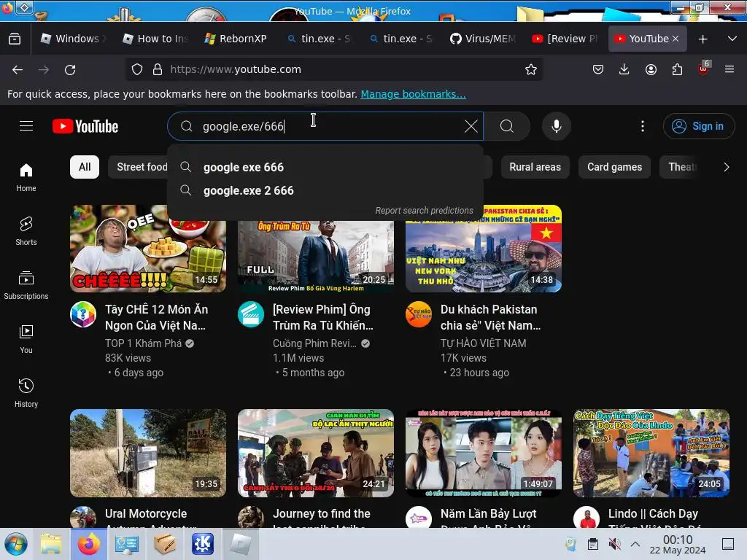Open Firefox application hamburger menu
The height and width of the screenshot is (560, 747).
coord(729,69)
